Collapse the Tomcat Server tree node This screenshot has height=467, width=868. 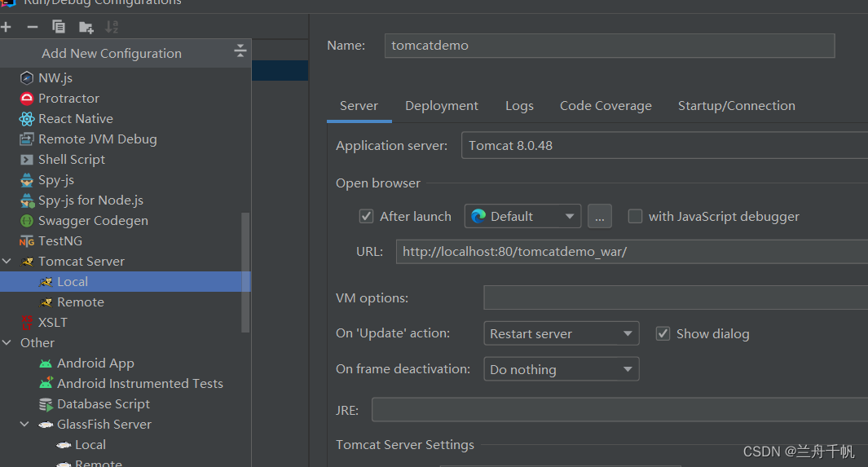pyautogui.click(x=7, y=261)
